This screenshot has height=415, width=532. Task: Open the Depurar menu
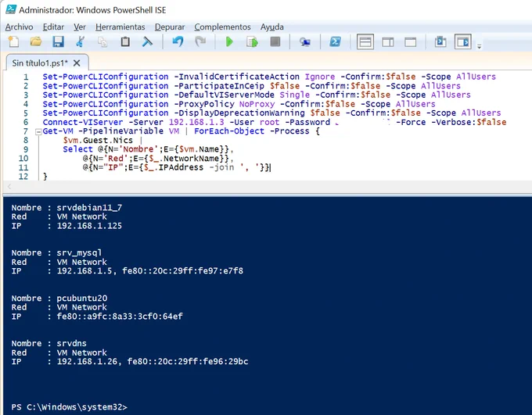[x=170, y=27]
